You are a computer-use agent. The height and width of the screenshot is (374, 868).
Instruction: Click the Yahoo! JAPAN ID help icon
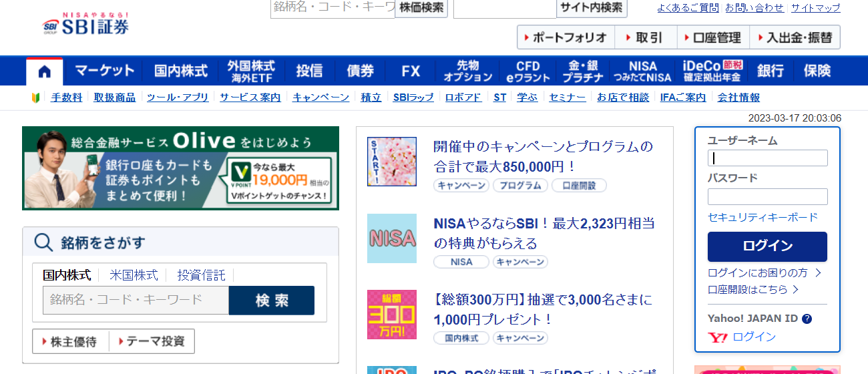point(807,319)
